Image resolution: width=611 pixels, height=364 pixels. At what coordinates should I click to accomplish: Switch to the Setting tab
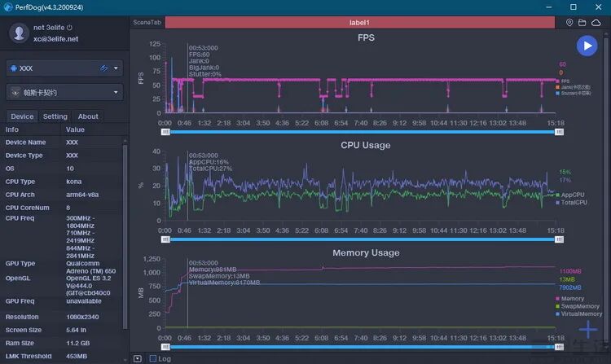tap(55, 116)
